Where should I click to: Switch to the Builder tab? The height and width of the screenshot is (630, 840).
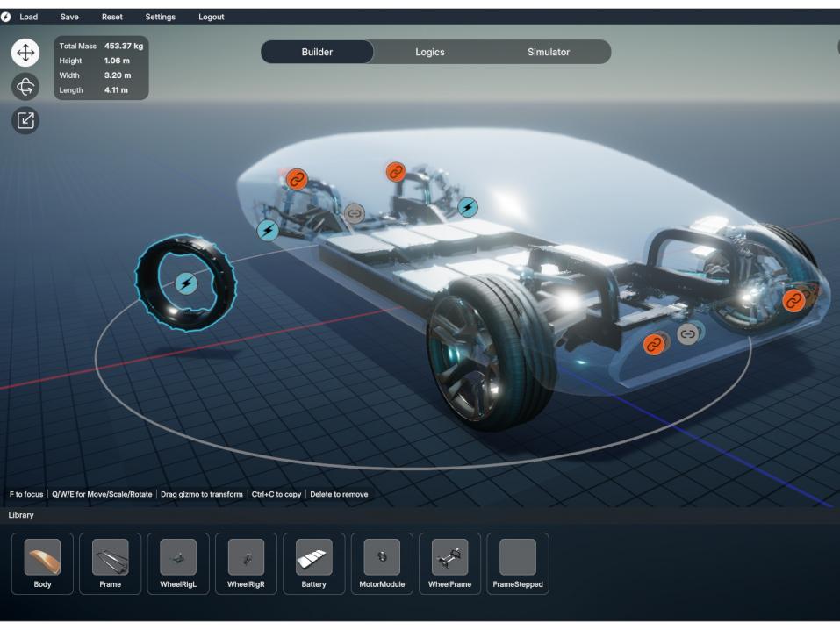pyautogui.click(x=317, y=52)
